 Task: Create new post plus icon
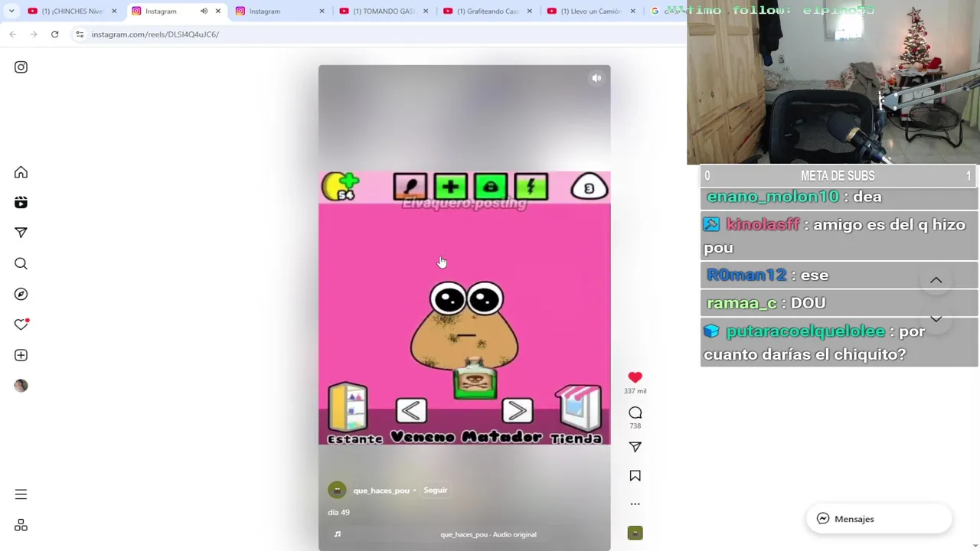click(21, 355)
